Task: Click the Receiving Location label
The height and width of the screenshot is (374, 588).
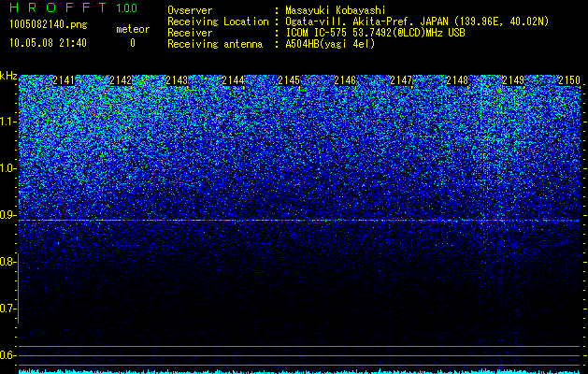Action: click(x=218, y=22)
